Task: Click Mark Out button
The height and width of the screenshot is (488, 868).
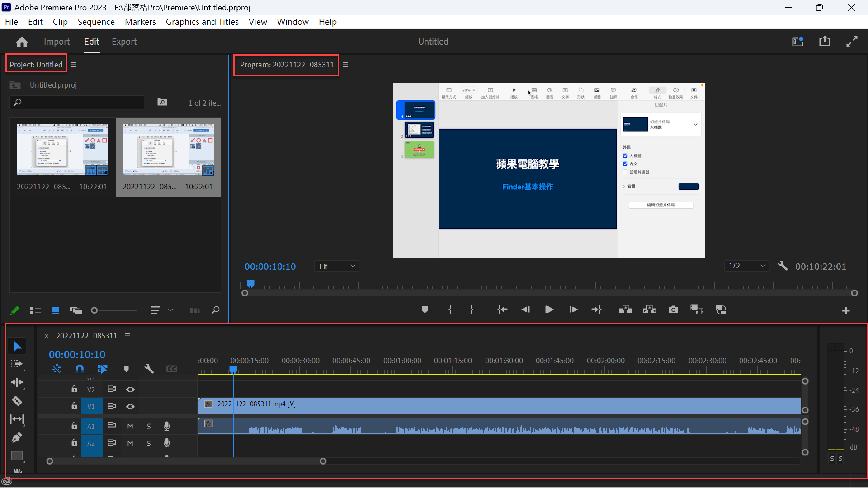Action: pyautogui.click(x=472, y=310)
